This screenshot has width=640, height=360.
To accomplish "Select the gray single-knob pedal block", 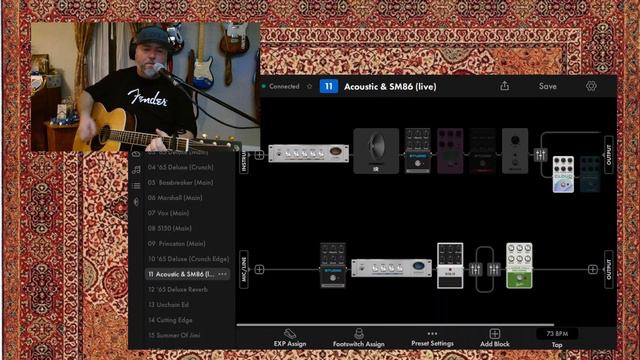I will coord(515,151).
